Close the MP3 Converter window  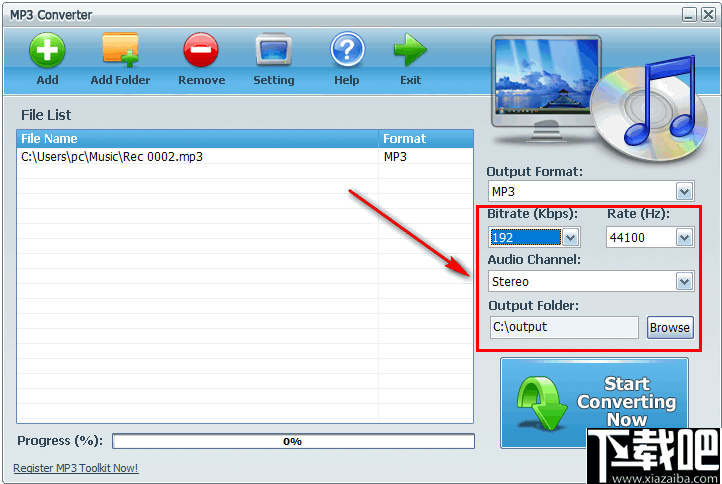coord(708,15)
